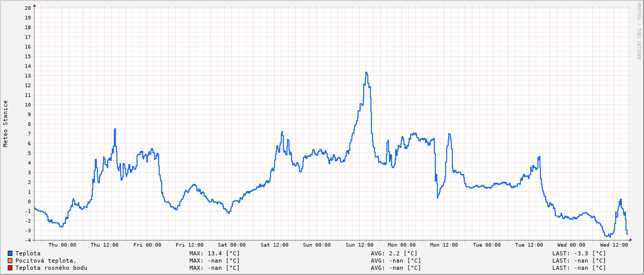Click the Thu 00:00 time axis label
Image resolution: width=644 pixels, height=275 pixels.
tap(62, 245)
